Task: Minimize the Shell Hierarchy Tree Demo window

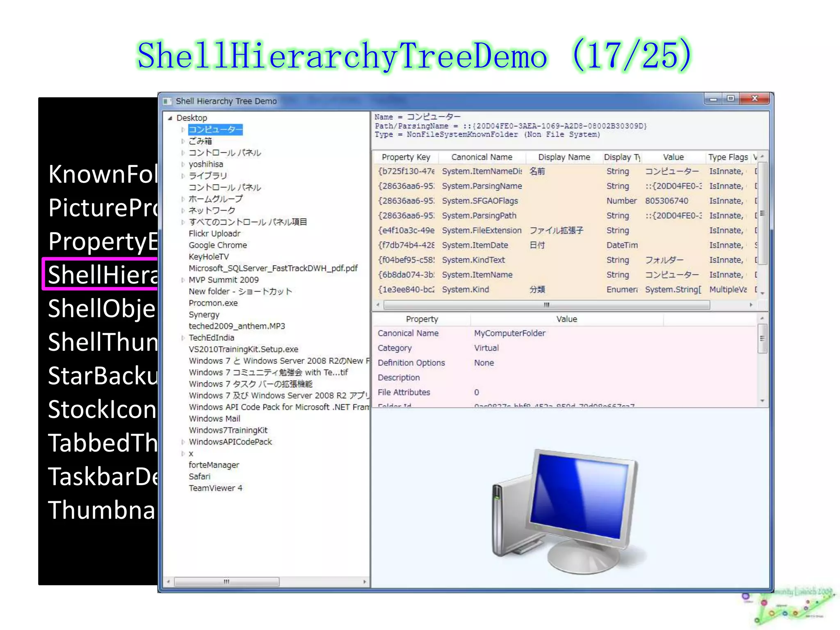Action: (714, 99)
